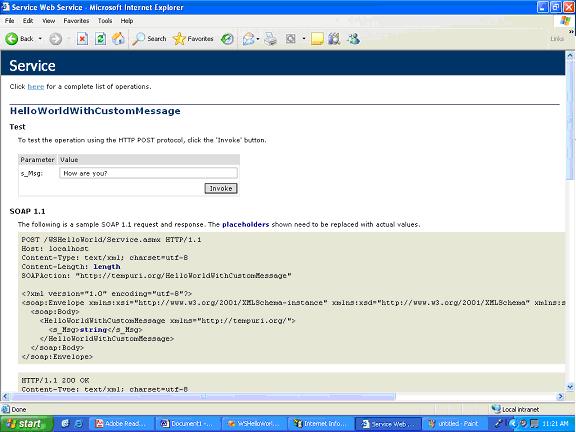Screen dimensions: 576x432
Task: Click the Research toolbar icon
Action: [334, 39]
